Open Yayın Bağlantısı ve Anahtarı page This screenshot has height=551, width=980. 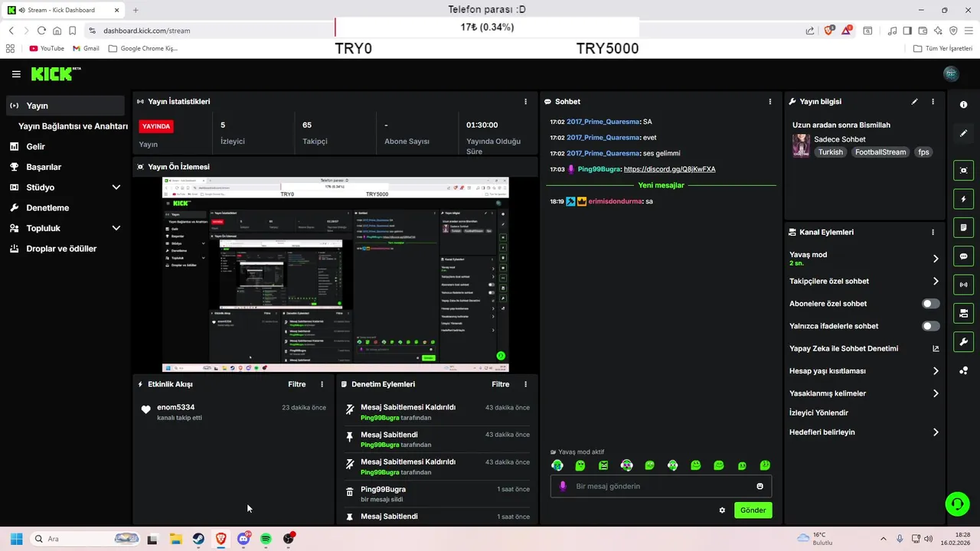(x=73, y=126)
